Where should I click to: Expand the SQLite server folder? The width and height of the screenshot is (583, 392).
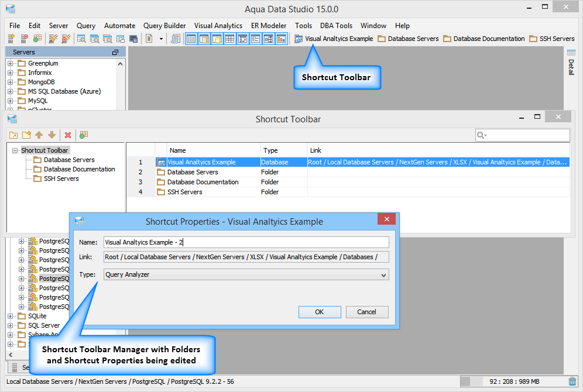(x=11, y=316)
